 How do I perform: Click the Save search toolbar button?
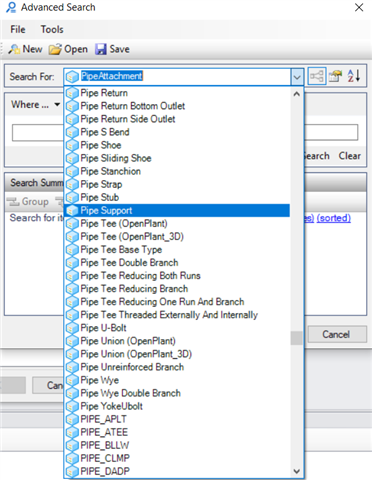click(112, 49)
